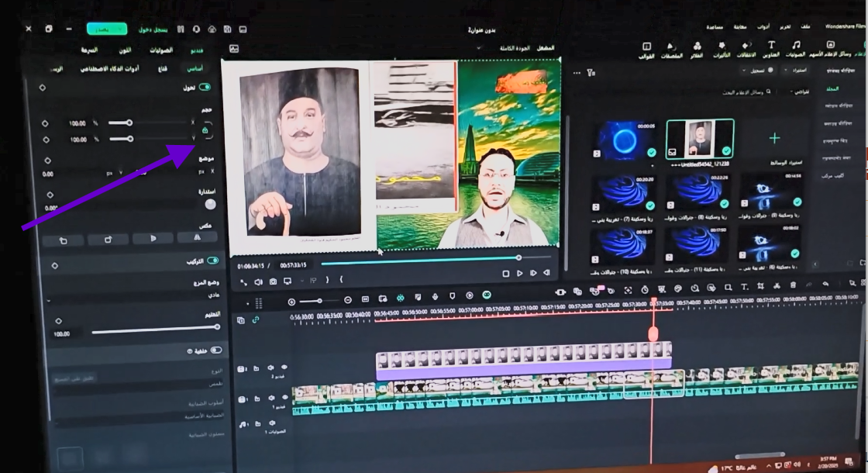Select the Untitled54542_121238 media thumbnail
Image resolution: width=868 pixels, height=473 pixels.
coord(700,140)
